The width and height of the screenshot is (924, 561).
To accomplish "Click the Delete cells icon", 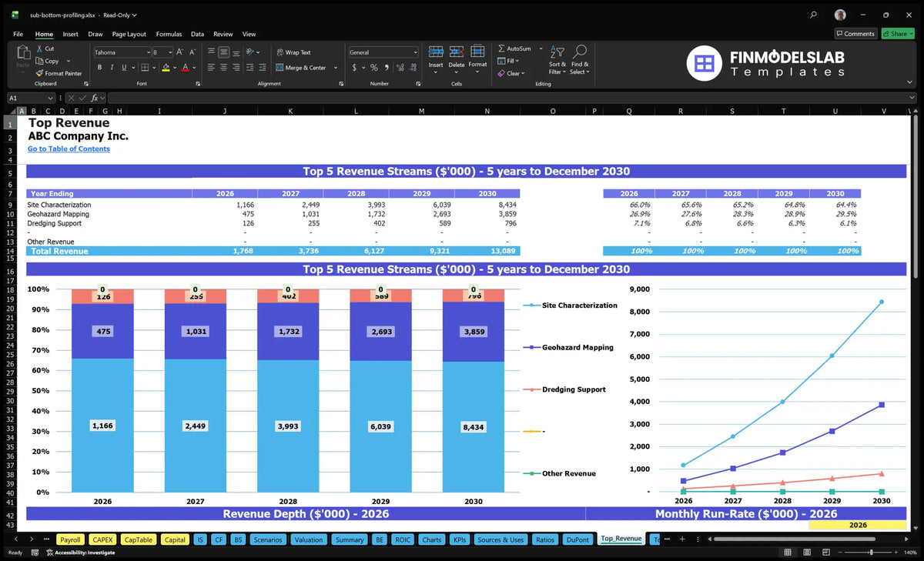I will 457,52.
